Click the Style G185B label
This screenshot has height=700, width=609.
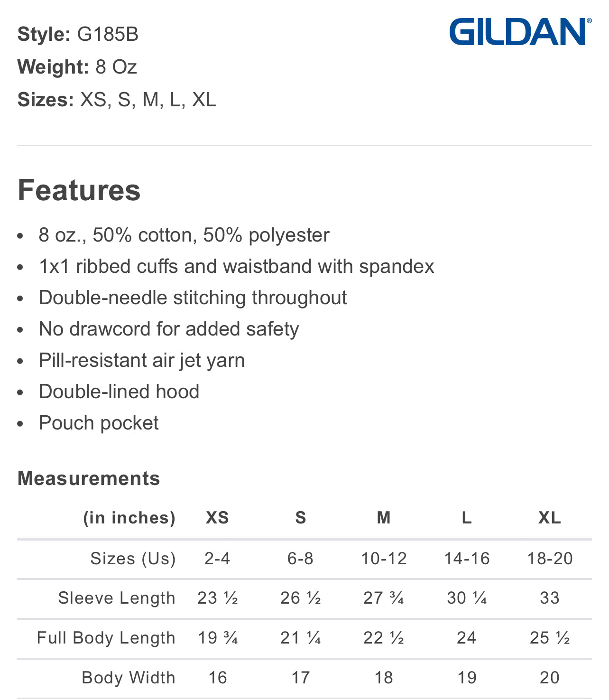click(x=78, y=34)
